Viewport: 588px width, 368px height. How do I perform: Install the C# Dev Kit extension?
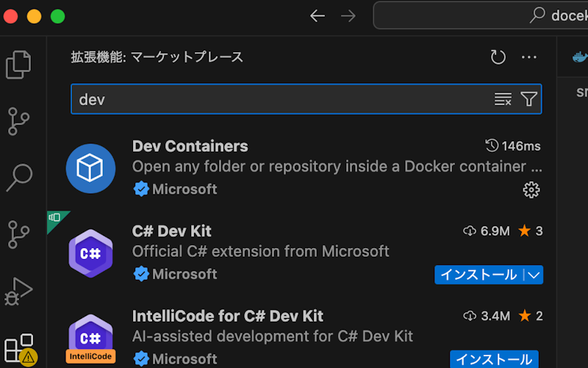(x=478, y=275)
